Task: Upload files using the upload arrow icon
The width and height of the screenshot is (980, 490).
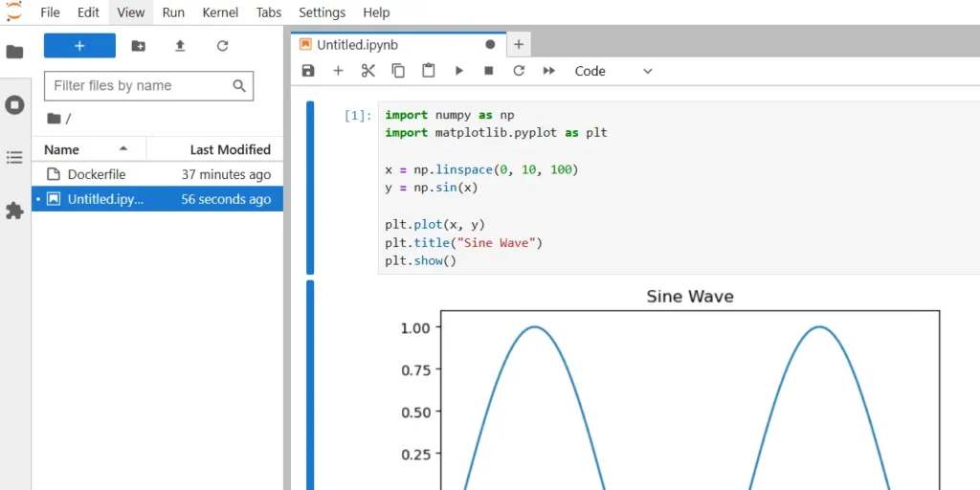Action: click(x=180, y=46)
